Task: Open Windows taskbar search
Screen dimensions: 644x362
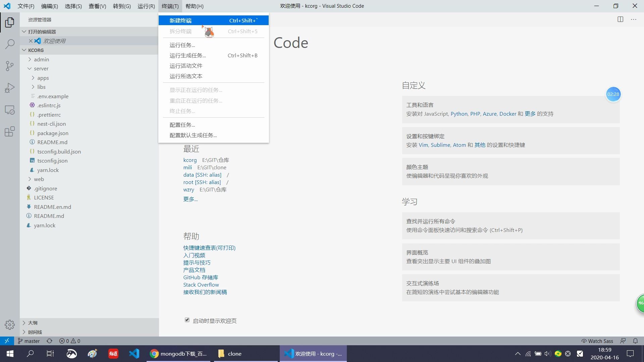Action: click(x=30, y=354)
